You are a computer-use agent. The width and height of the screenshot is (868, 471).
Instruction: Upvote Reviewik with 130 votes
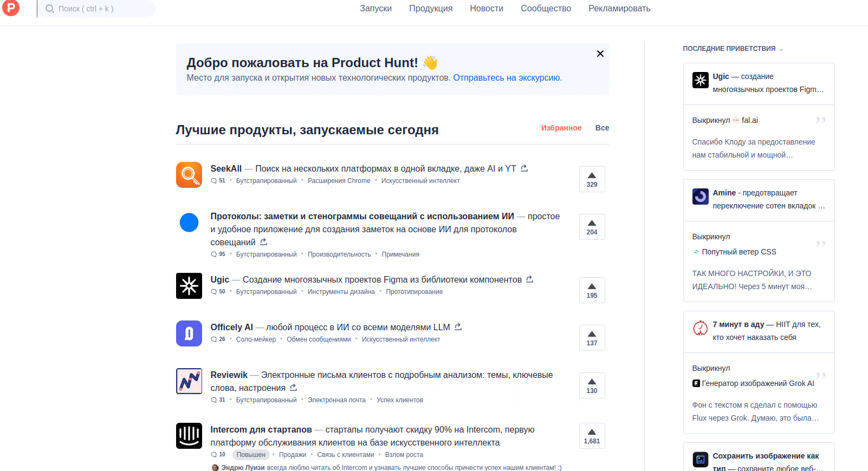(x=592, y=385)
